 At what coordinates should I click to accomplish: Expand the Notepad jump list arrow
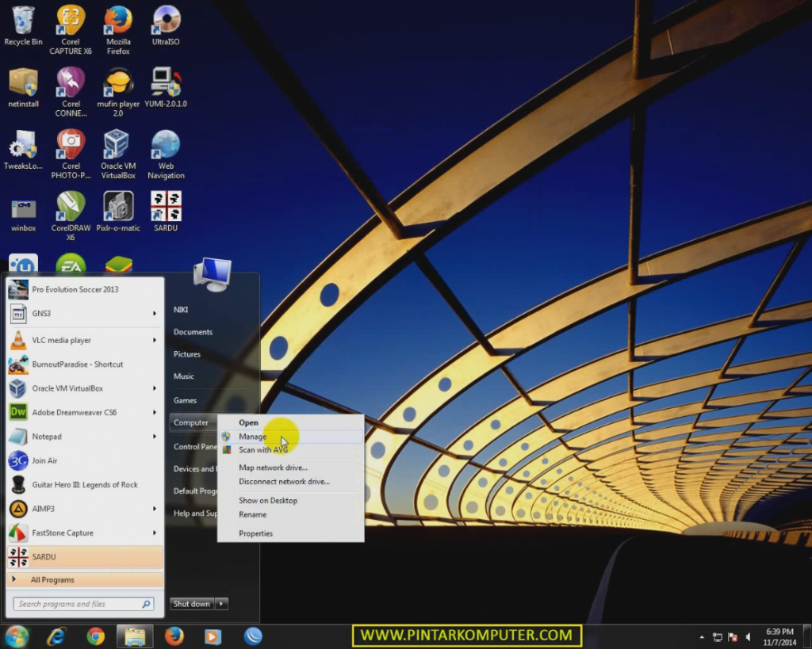pyautogui.click(x=155, y=437)
